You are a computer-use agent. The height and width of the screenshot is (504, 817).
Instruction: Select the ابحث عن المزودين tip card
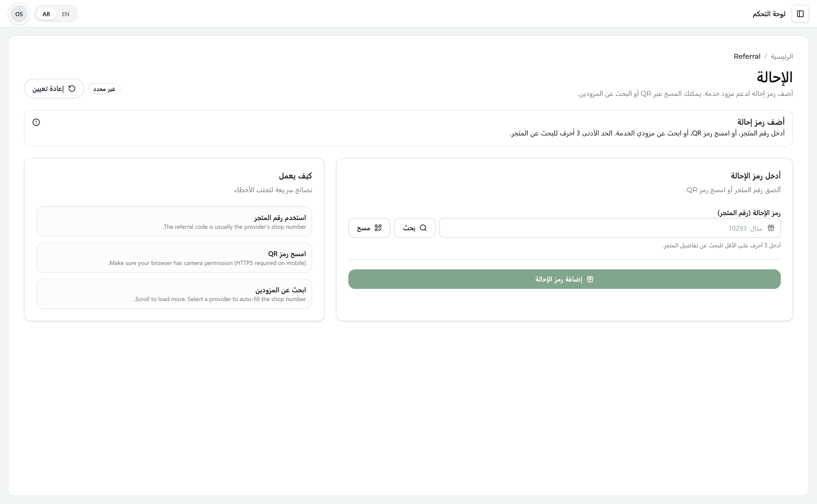pyautogui.click(x=174, y=294)
